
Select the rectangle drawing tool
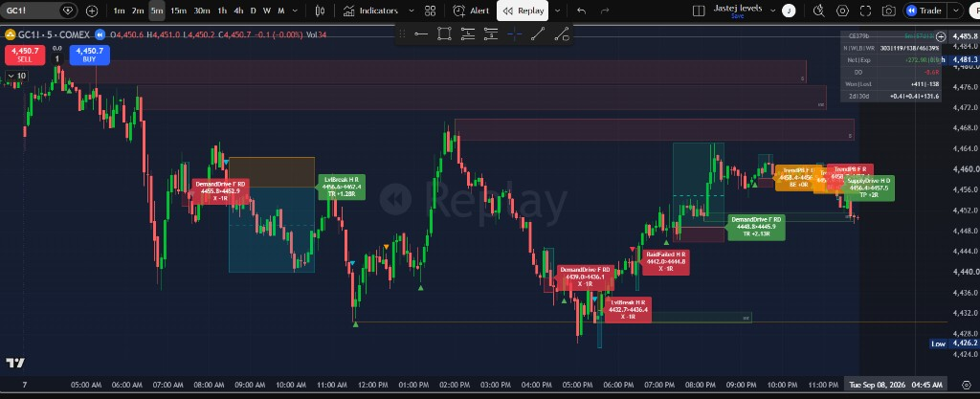coord(444,33)
